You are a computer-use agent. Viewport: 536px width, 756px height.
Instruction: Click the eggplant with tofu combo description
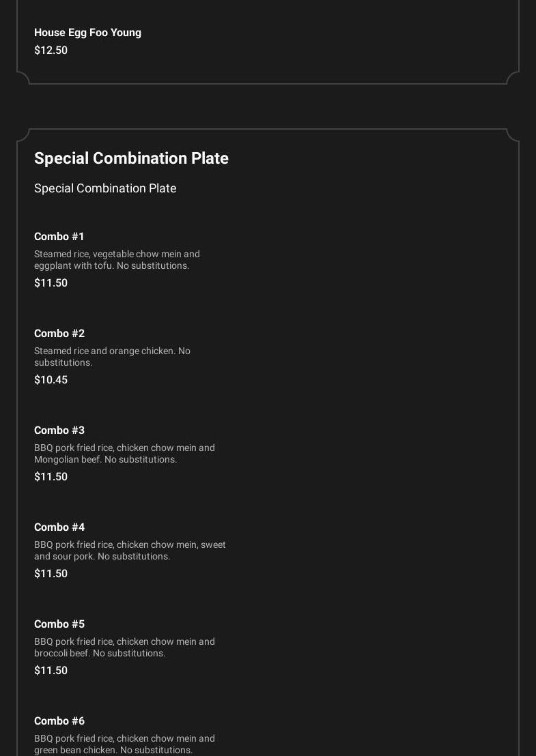click(x=117, y=260)
